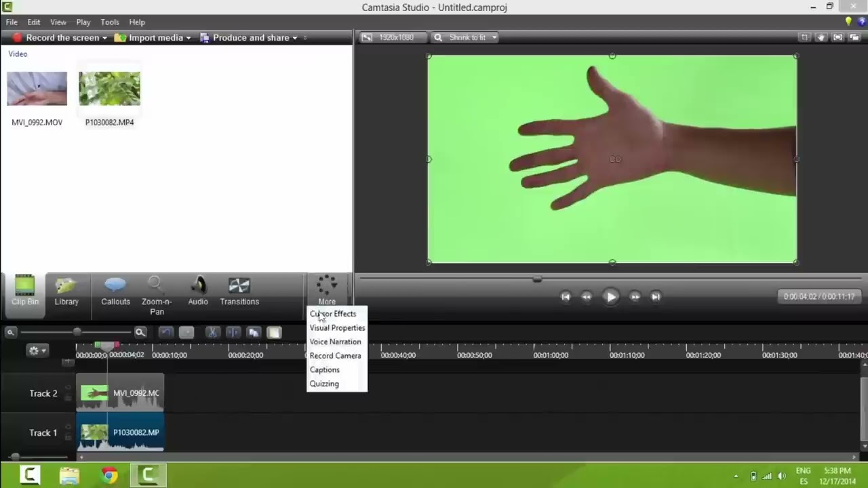
Task: Open the More tools tab
Action: (327, 290)
